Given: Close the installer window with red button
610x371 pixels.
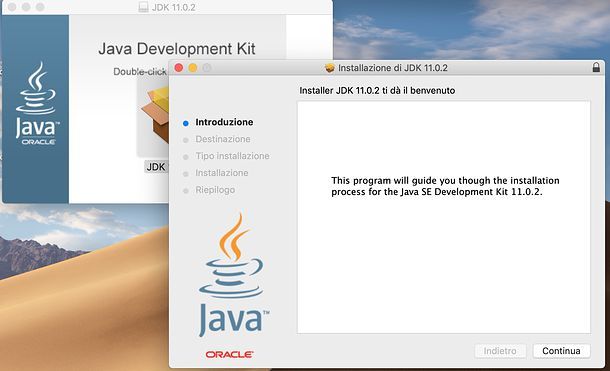Looking at the screenshot, I should tap(179, 68).
